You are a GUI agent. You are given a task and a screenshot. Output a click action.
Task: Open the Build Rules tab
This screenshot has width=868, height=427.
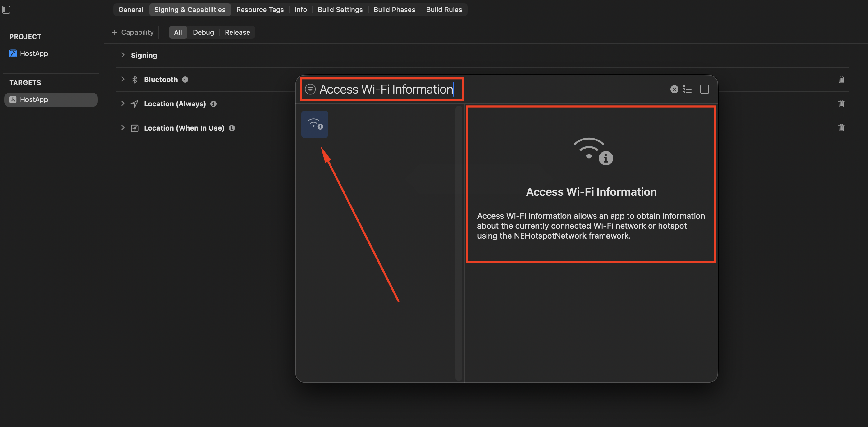coord(444,9)
